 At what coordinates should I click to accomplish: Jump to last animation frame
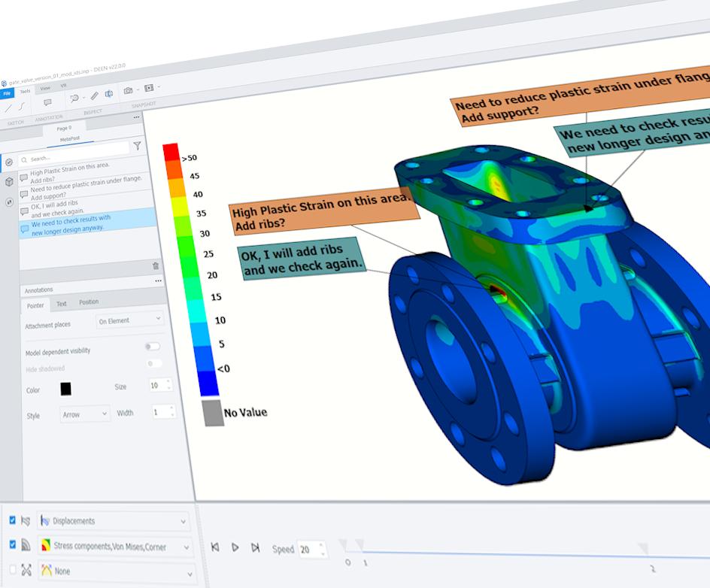(x=256, y=547)
